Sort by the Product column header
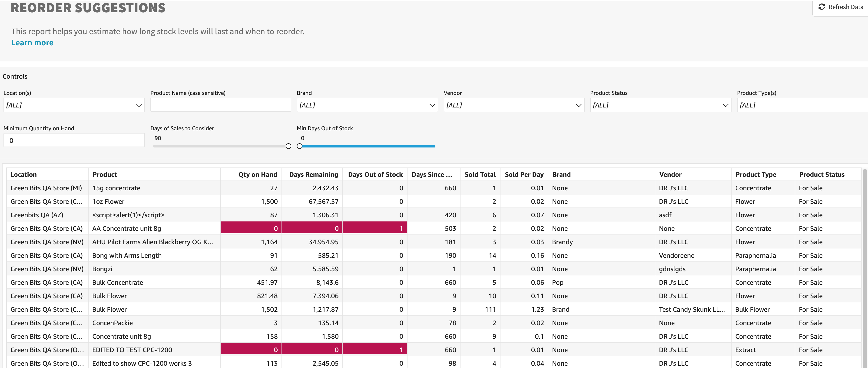868x368 pixels. pyautogui.click(x=154, y=174)
